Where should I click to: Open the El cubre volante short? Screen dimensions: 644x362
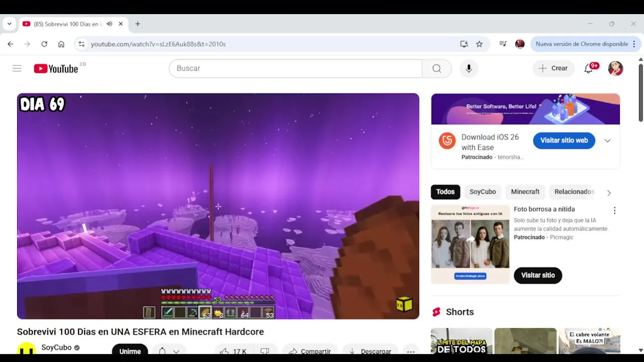click(589, 341)
